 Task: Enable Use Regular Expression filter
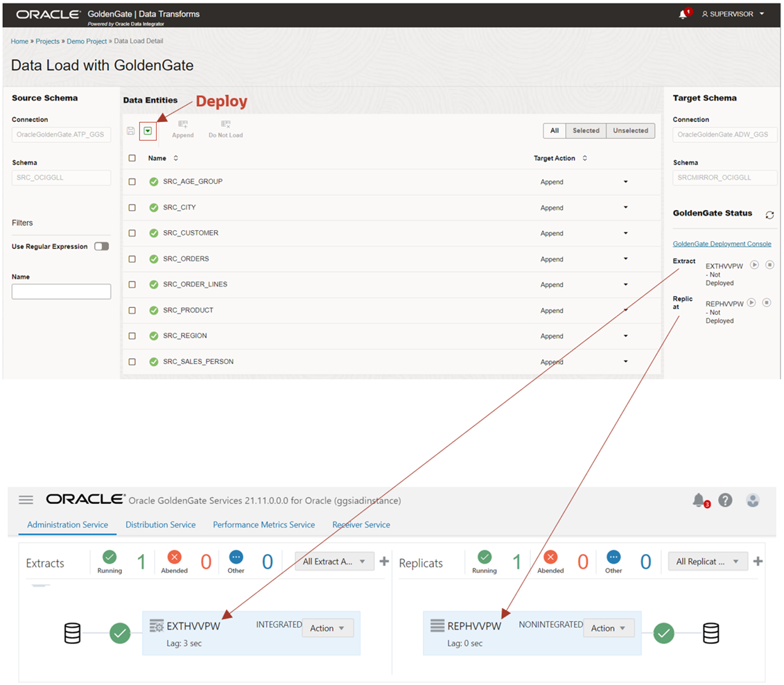(x=101, y=246)
